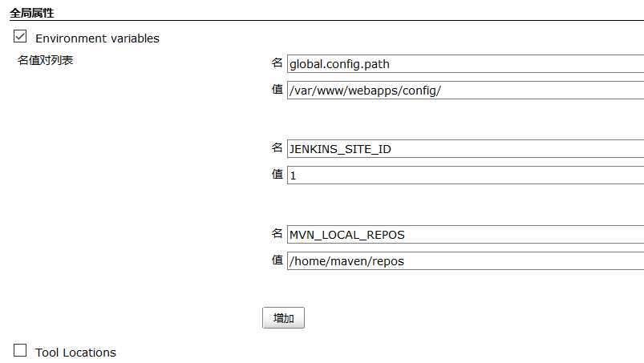The width and height of the screenshot is (644, 363).
Task: Click 值 label beside /home/maven/repos
Action: [277, 260]
